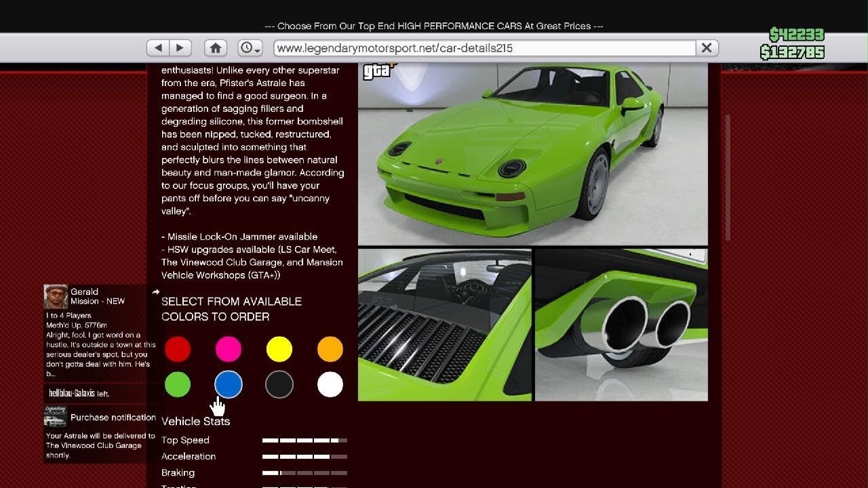Close the in-game browser with the X
The width and height of the screenshot is (868, 488).
[x=707, y=48]
